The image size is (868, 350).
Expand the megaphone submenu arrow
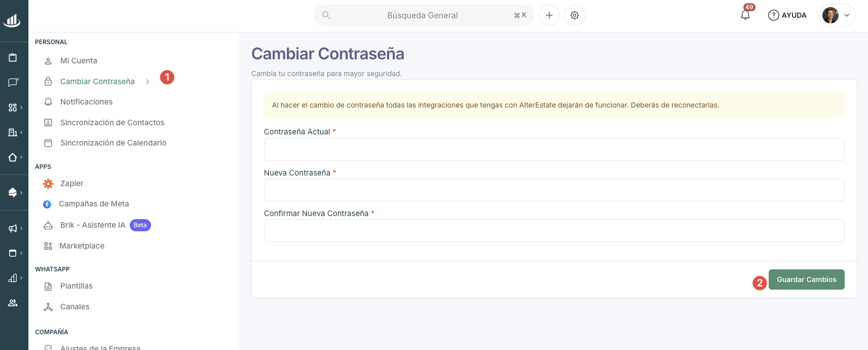tap(21, 228)
